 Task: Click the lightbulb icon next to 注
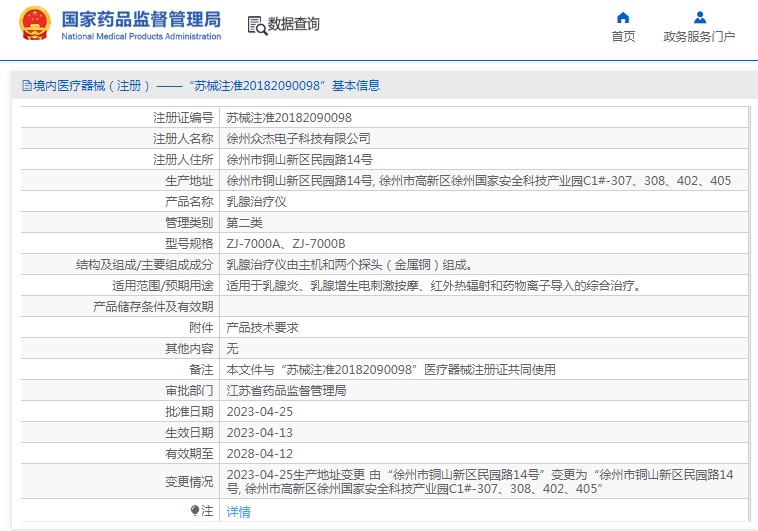[195, 510]
